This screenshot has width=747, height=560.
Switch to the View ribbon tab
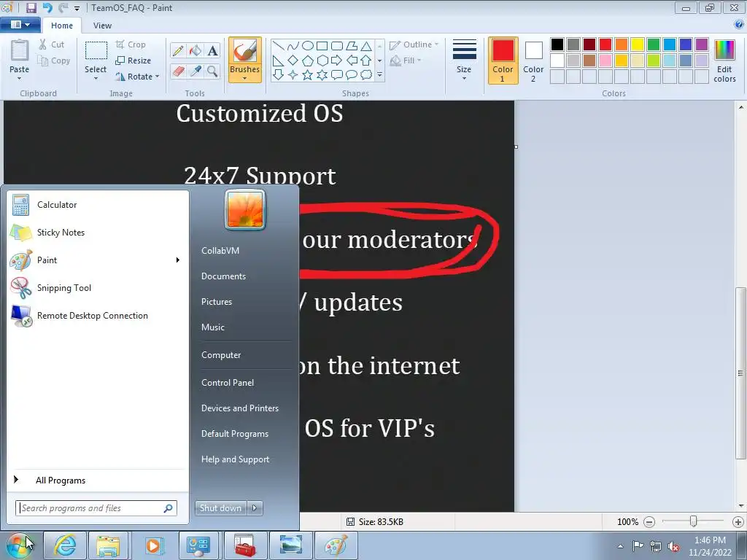click(102, 26)
